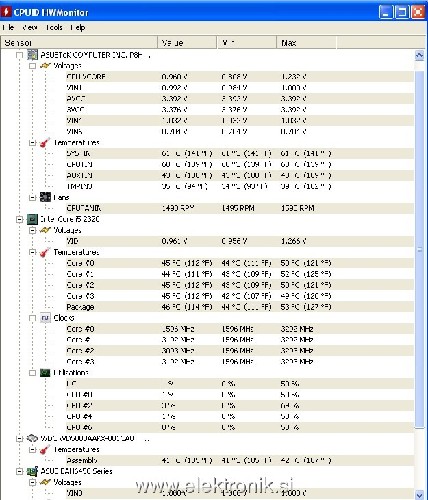Click the Clocks section icon
428x500 pixels.
coord(45,318)
